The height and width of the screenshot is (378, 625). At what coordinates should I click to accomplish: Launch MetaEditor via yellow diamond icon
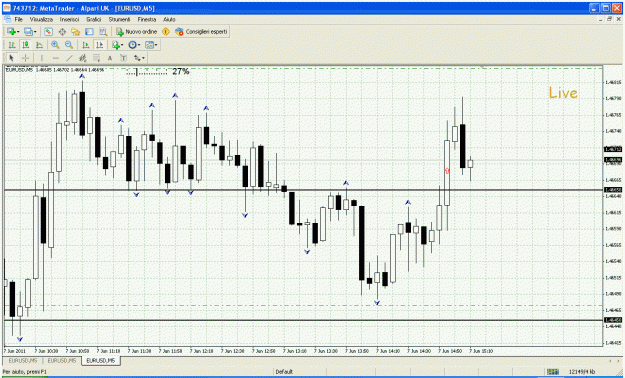tap(166, 32)
